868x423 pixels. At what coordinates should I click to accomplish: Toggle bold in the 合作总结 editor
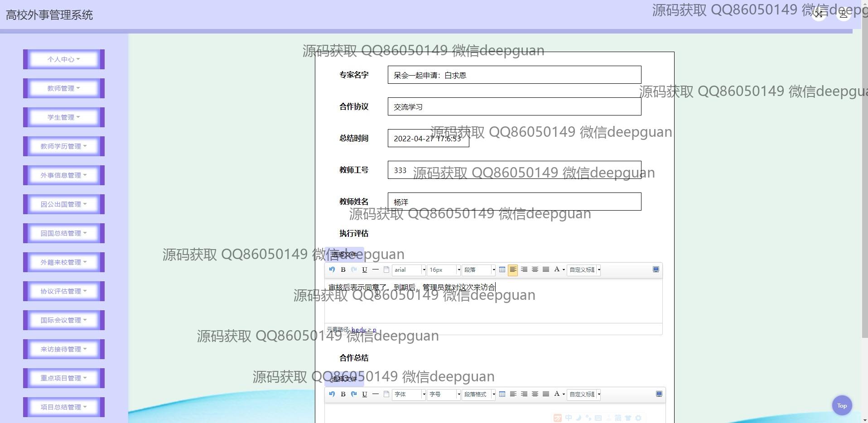[x=343, y=394]
